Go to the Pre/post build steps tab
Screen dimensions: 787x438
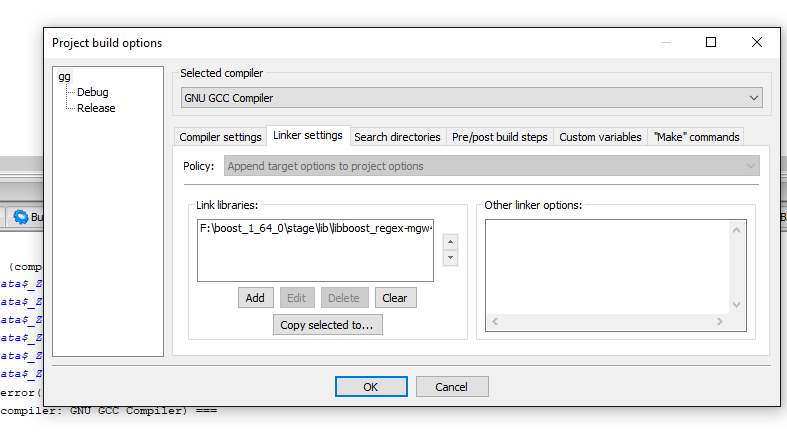point(500,137)
